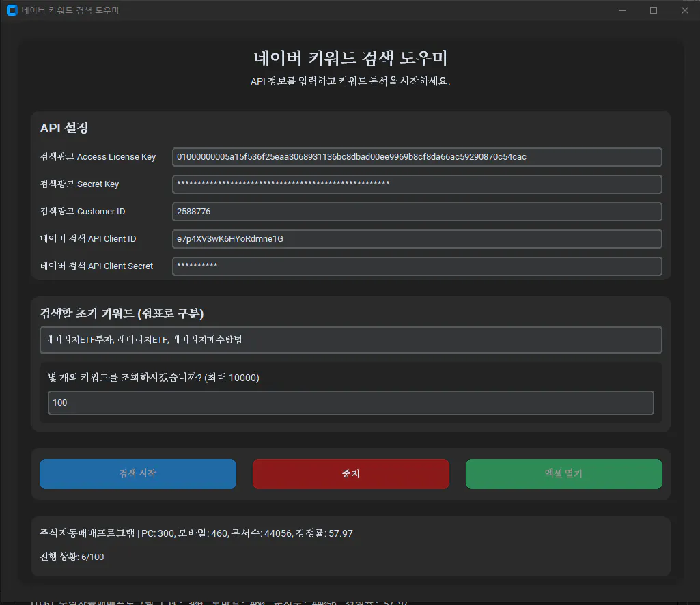Click the 네이버 검색 API Client ID field
This screenshot has width=700, height=605.
click(x=417, y=239)
